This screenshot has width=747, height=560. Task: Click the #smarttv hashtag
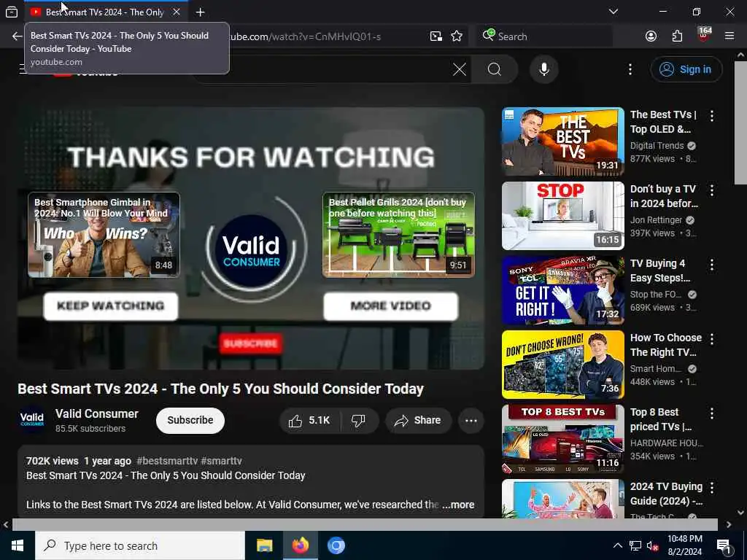221,461
